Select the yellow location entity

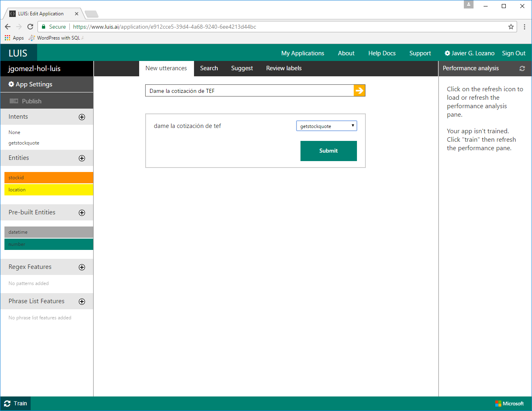pos(49,190)
